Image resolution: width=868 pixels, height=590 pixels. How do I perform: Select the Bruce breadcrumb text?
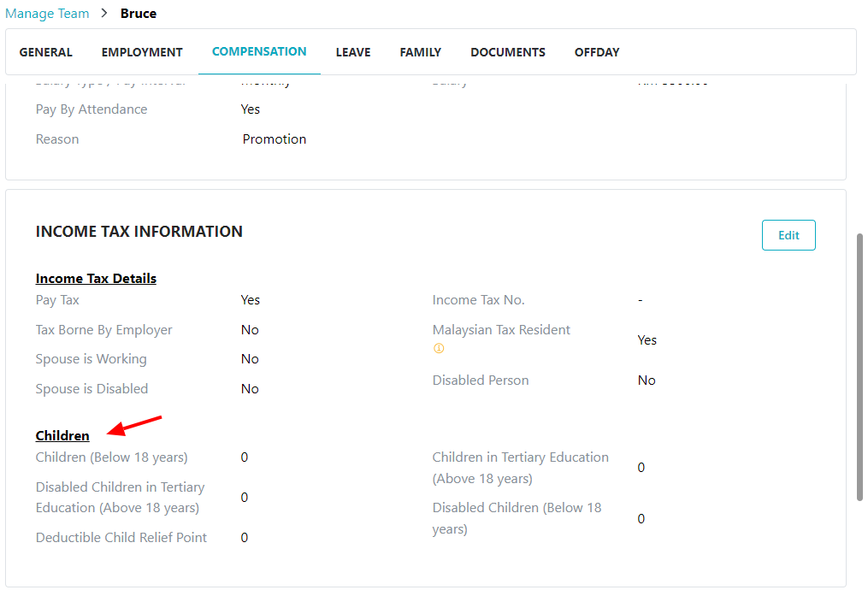click(139, 14)
